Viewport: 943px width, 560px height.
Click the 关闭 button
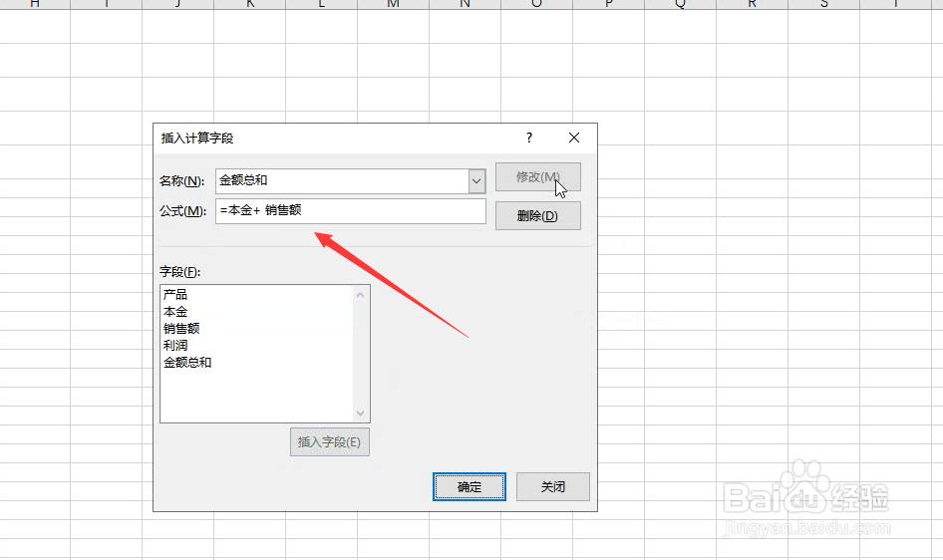552,486
